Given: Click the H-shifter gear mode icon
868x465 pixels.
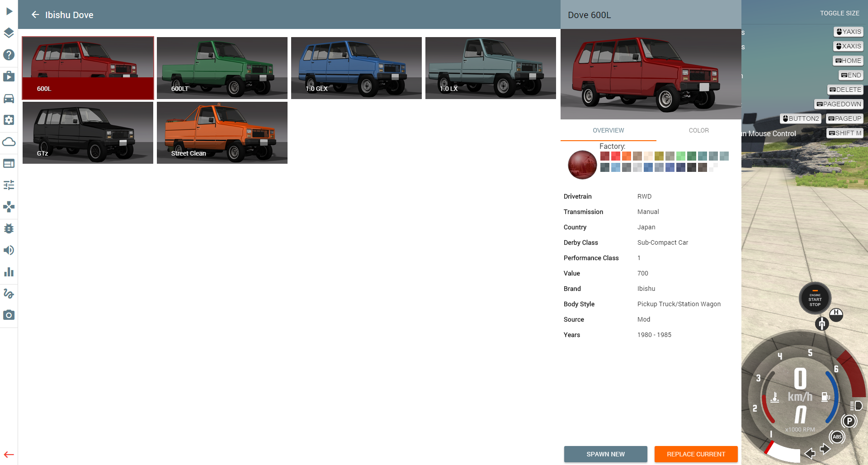Looking at the screenshot, I should point(836,314).
